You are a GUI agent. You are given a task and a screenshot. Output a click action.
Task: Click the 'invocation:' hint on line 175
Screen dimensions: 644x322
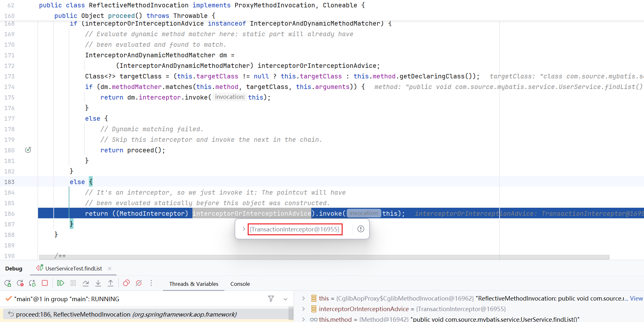click(x=230, y=97)
